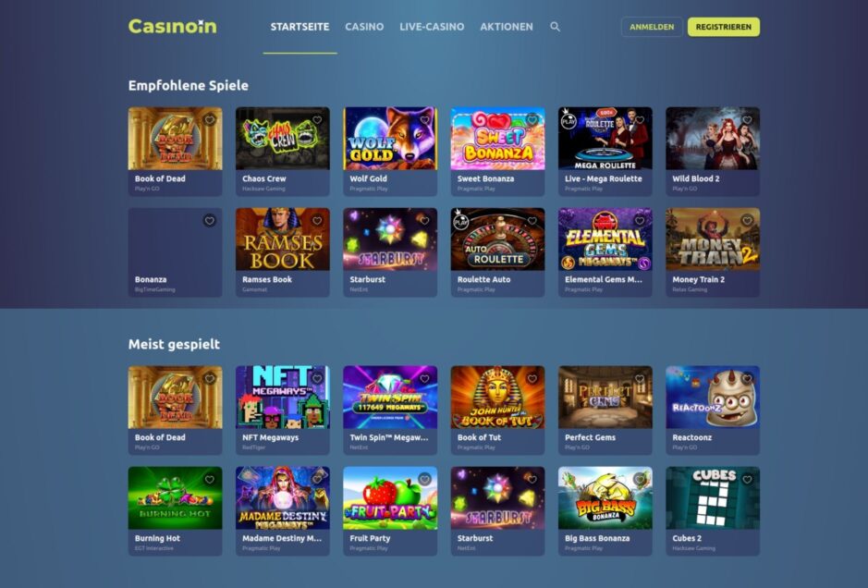Click heart icon on Cubes 2
The width and height of the screenshot is (868, 588).
click(x=747, y=480)
